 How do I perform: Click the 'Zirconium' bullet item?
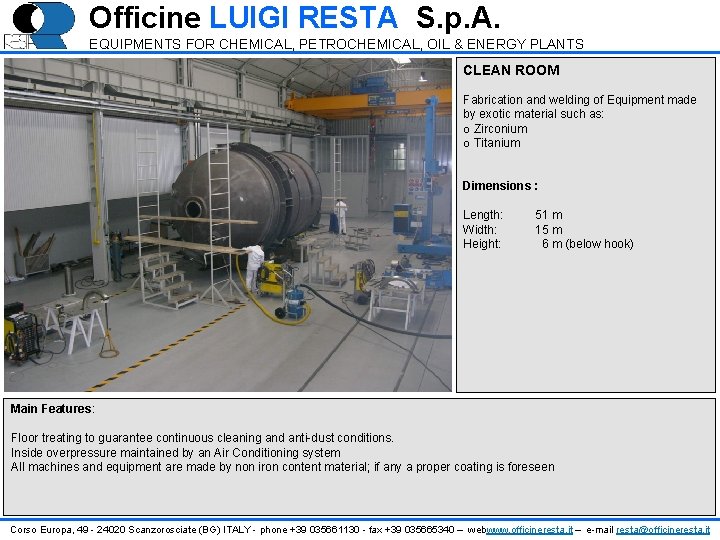coord(495,129)
